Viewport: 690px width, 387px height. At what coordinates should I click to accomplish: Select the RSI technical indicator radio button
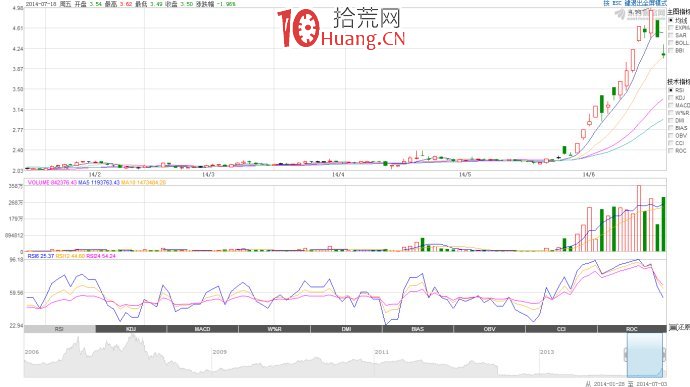pos(671,90)
